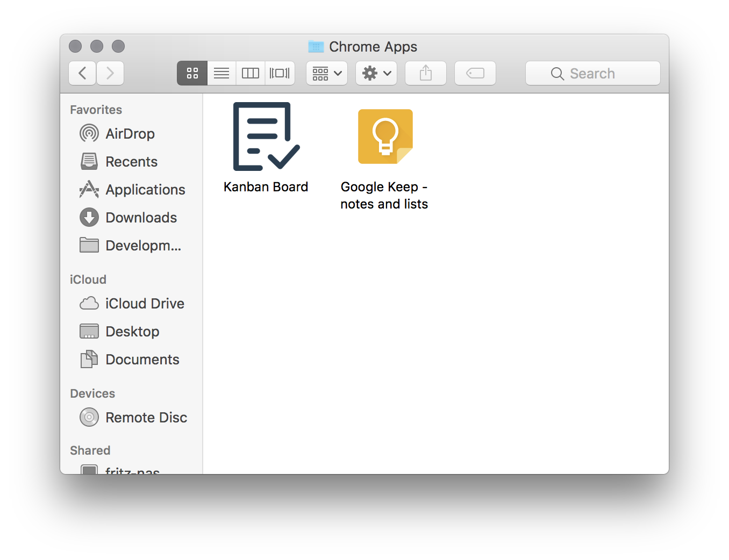Click the Devices section header

[x=92, y=393]
